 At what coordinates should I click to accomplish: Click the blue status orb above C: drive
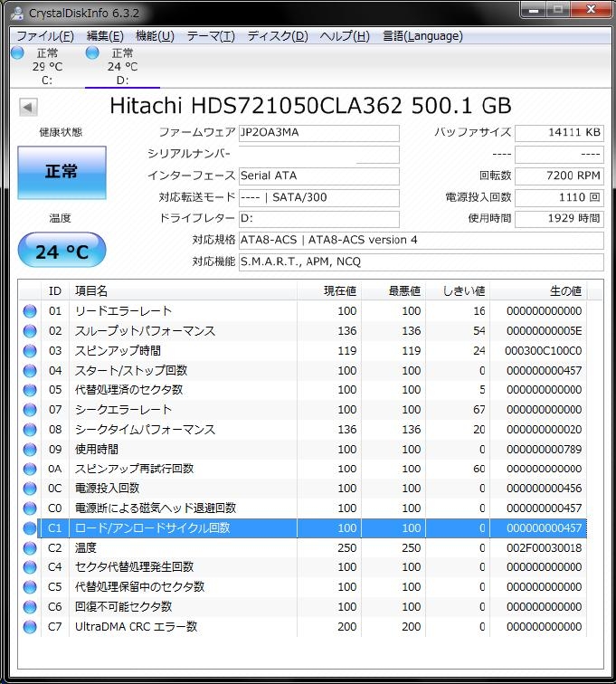17,52
